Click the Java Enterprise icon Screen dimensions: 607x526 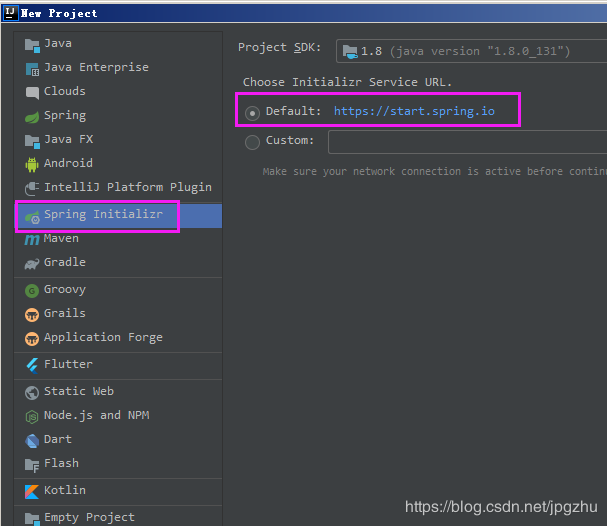pos(32,69)
